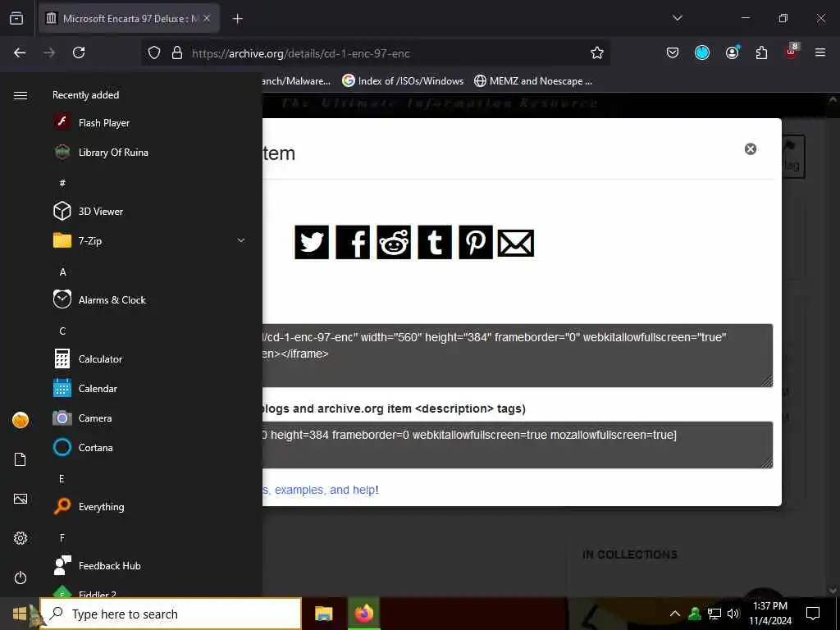Share item on Facebook
This screenshot has height=630, width=840.
353,242
